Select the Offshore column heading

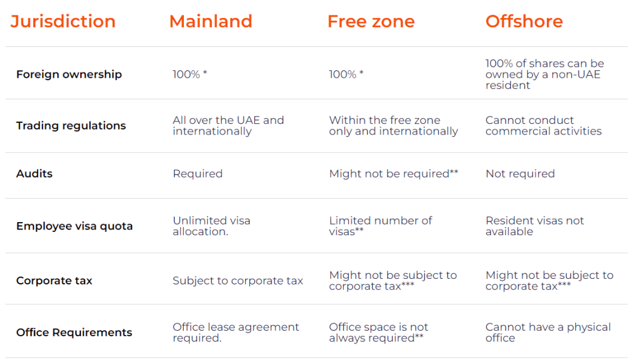524,22
